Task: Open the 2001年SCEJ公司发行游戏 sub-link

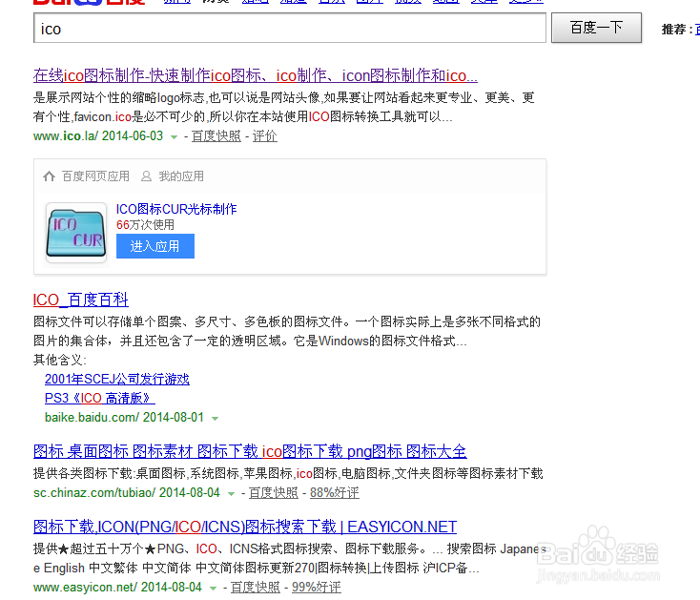Action: (x=117, y=379)
